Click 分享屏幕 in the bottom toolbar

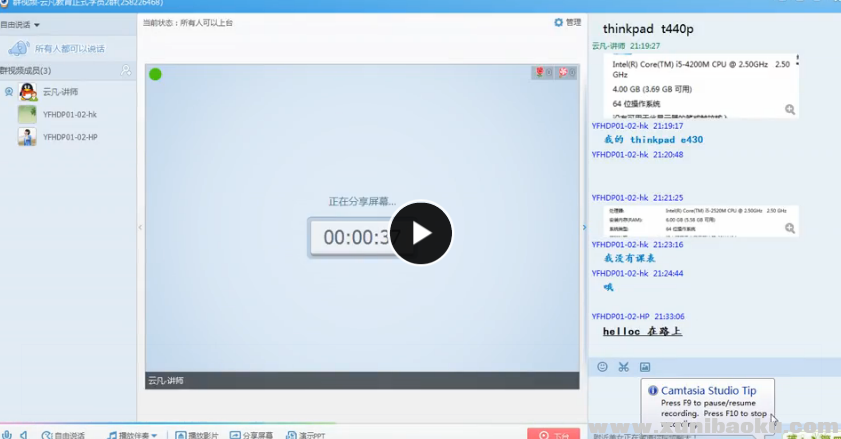250,435
